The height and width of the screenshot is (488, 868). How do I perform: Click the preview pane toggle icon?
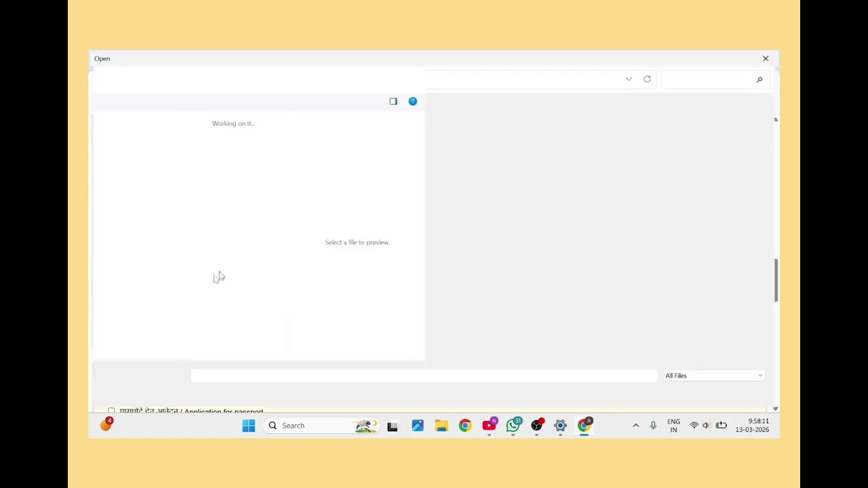click(x=393, y=101)
